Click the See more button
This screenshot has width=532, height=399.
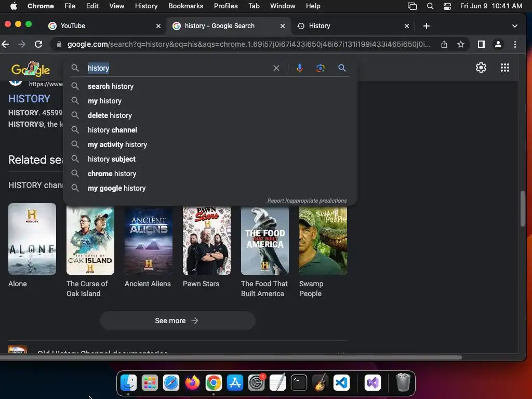pos(178,321)
